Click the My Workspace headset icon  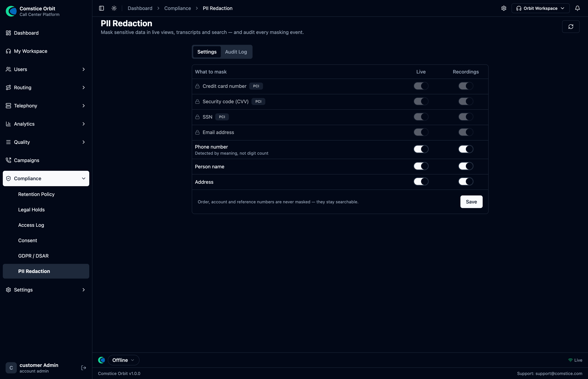tap(8, 51)
